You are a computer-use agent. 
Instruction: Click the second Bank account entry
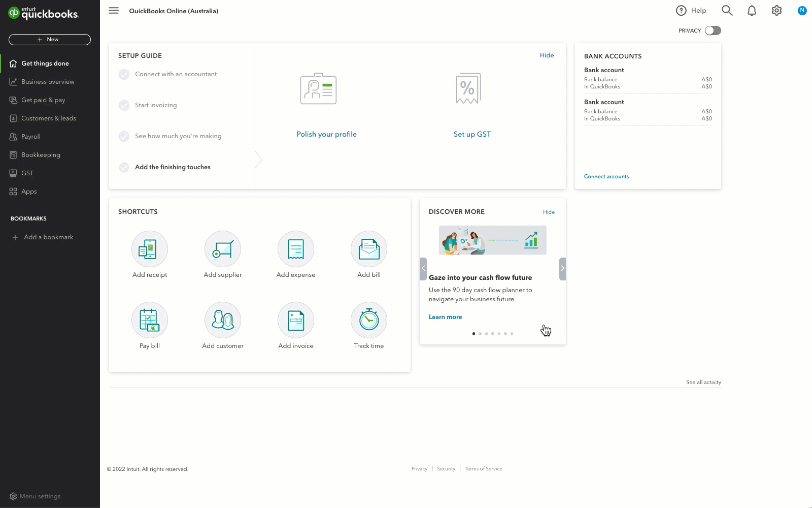pos(648,110)
